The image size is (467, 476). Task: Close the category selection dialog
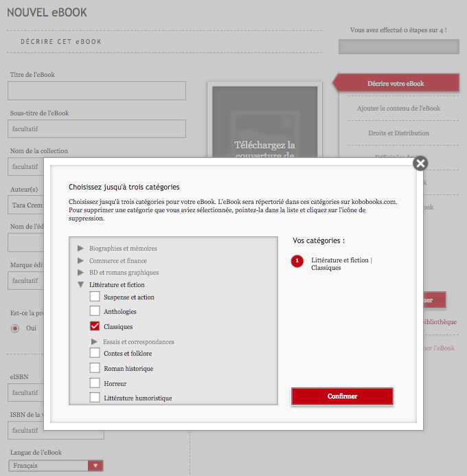420,163
